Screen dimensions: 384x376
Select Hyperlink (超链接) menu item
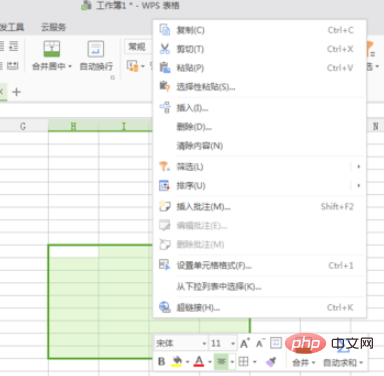(259, 307)
